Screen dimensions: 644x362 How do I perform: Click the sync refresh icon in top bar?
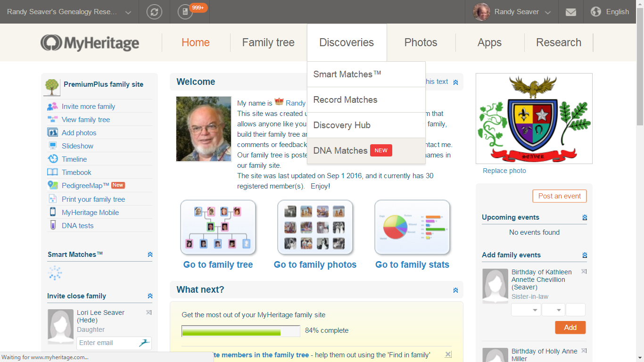point(154,12)
